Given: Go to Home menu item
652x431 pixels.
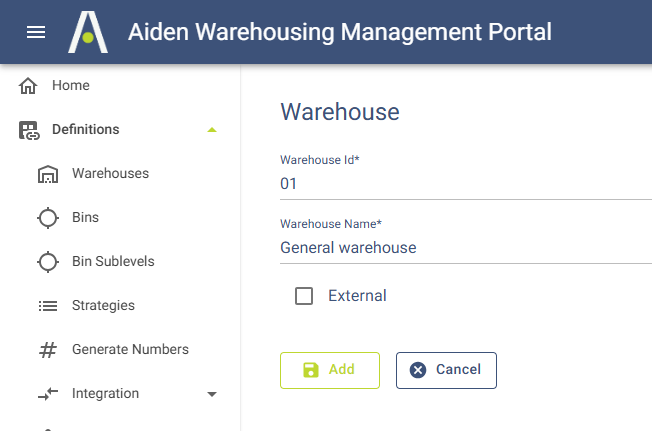Looking at the screenshot, I should click(71, 86).
